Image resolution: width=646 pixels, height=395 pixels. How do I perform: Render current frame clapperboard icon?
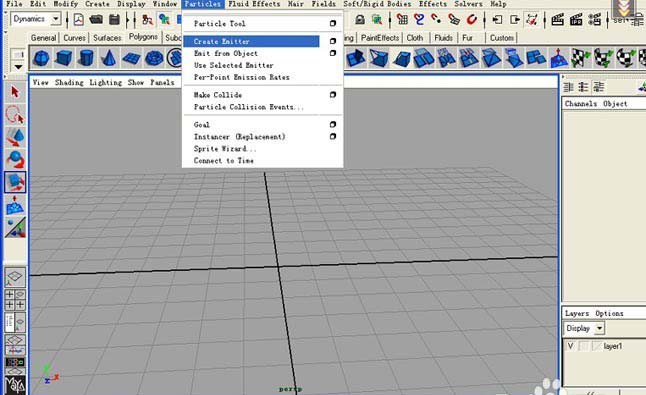557,19
